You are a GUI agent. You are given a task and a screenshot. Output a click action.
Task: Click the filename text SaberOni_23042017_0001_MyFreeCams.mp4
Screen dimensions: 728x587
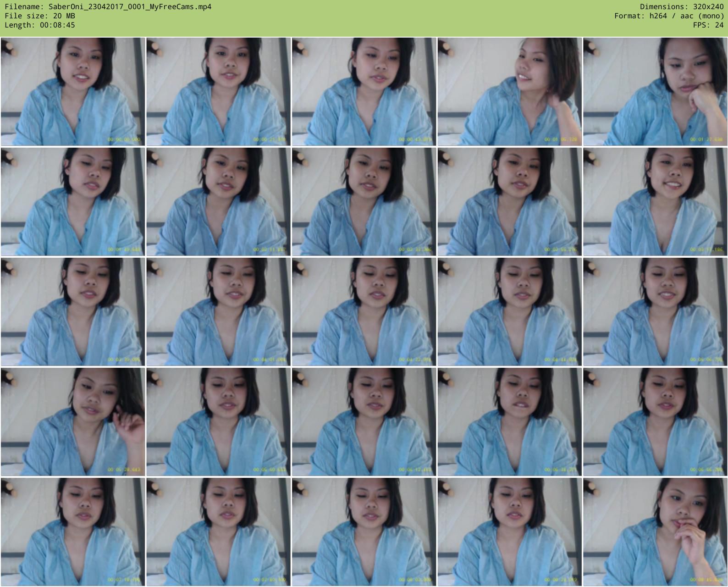click(x=108, y=7)
